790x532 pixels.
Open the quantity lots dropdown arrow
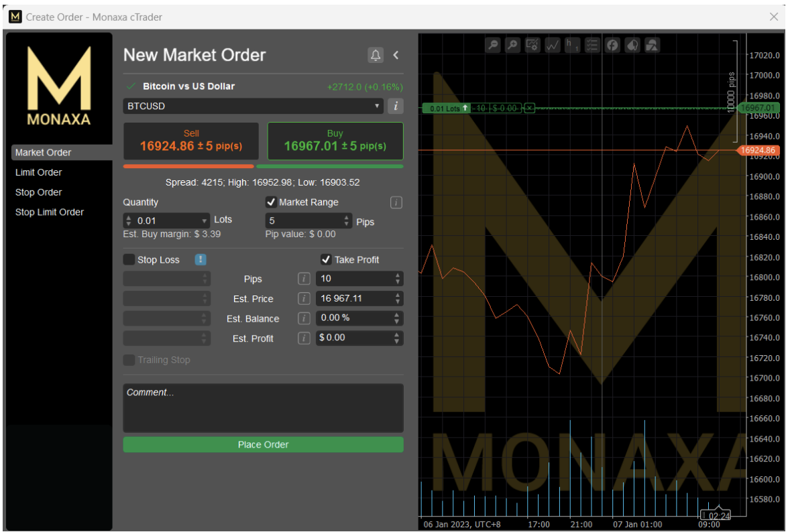[204, 221]
